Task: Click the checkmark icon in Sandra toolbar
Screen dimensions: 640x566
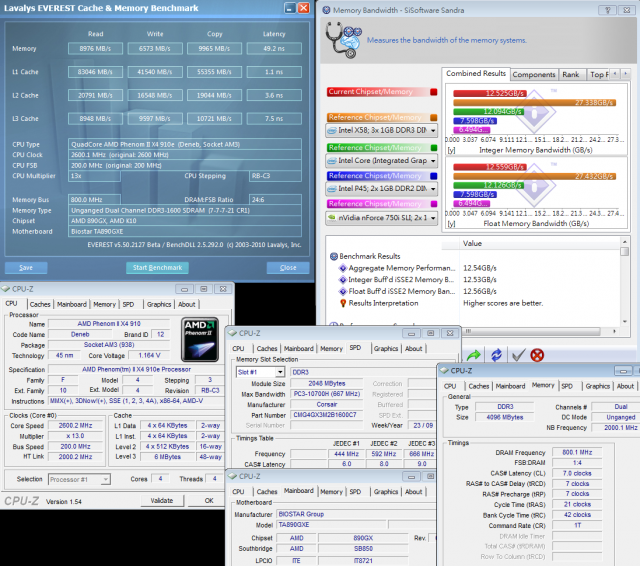Action: (x=518, y=355)
